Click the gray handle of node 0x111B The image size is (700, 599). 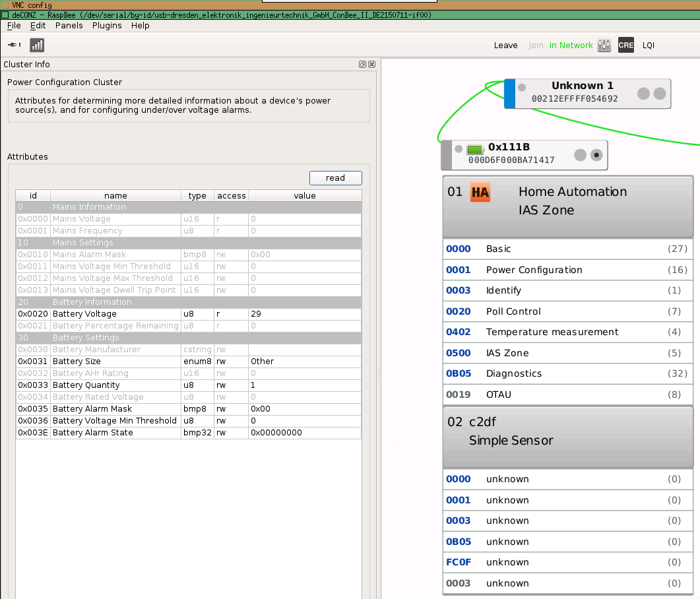pos(447,155)
